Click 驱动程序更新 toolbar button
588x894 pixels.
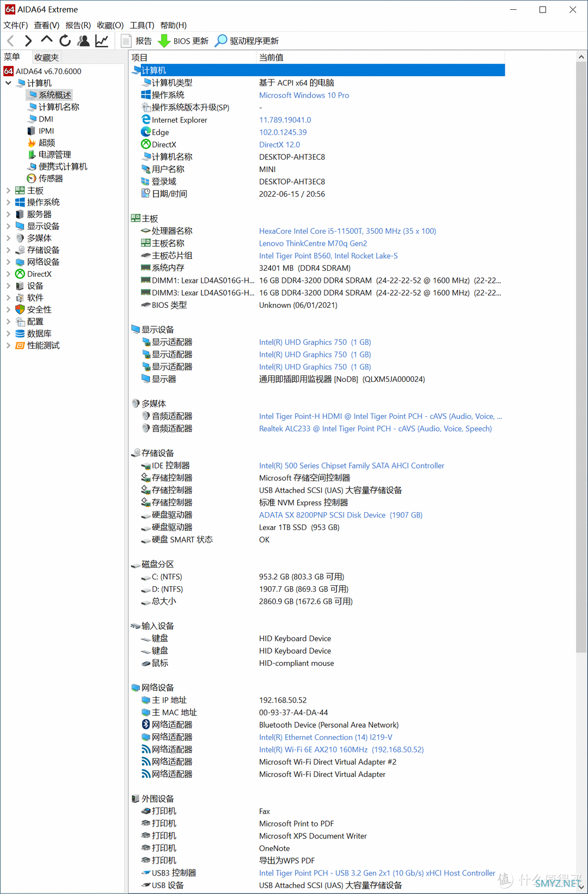point(247,41)
